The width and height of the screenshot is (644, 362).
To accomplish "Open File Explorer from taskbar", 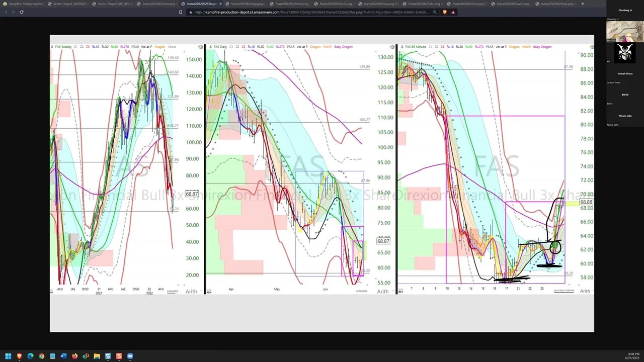I will [97, 356].
